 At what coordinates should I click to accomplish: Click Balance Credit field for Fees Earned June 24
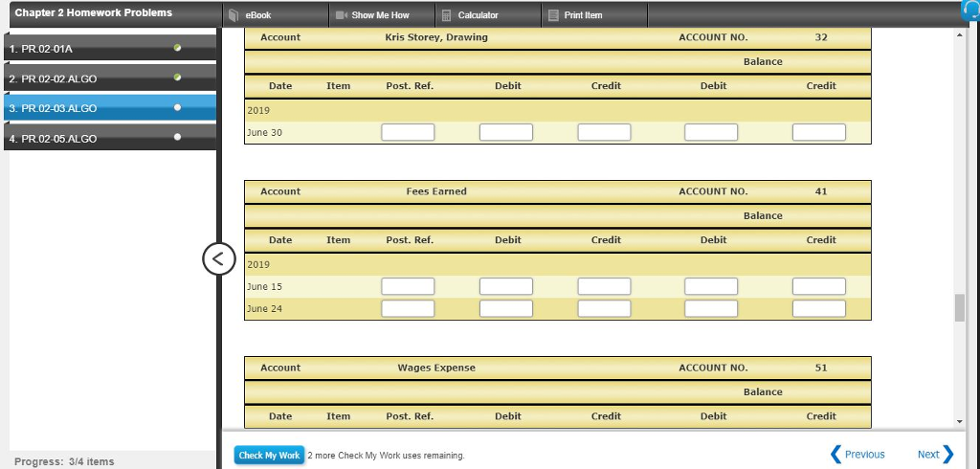coord(819,308)
